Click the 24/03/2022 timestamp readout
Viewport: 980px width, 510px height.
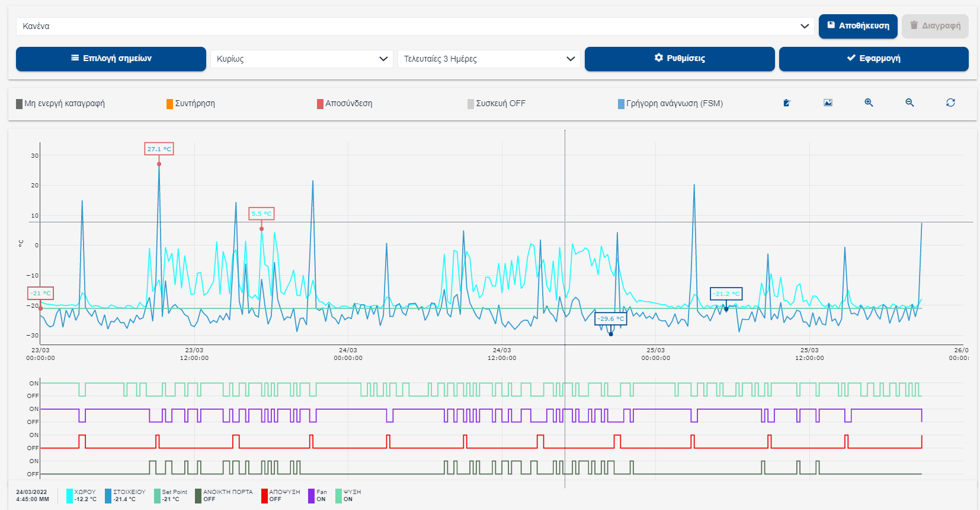33,496
